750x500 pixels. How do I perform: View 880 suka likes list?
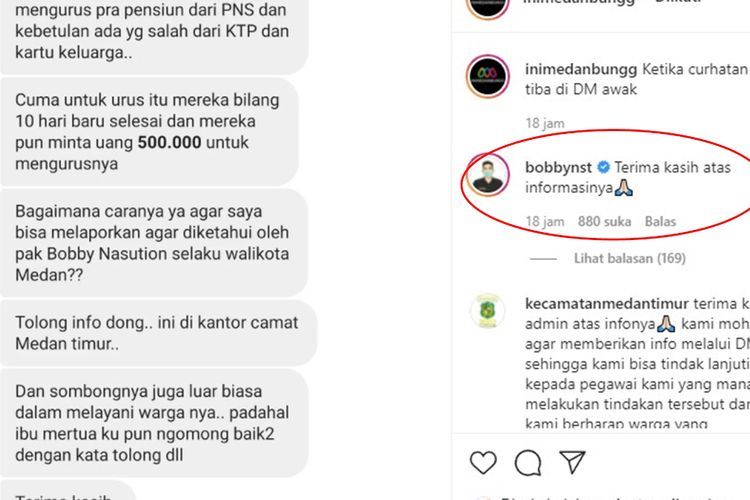tap(604, 222)
